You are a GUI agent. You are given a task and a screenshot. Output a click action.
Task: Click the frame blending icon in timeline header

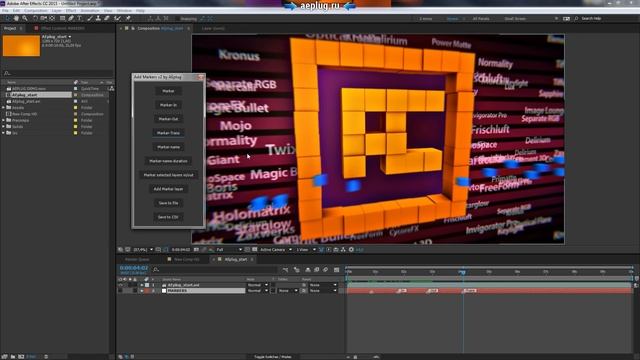316,269
